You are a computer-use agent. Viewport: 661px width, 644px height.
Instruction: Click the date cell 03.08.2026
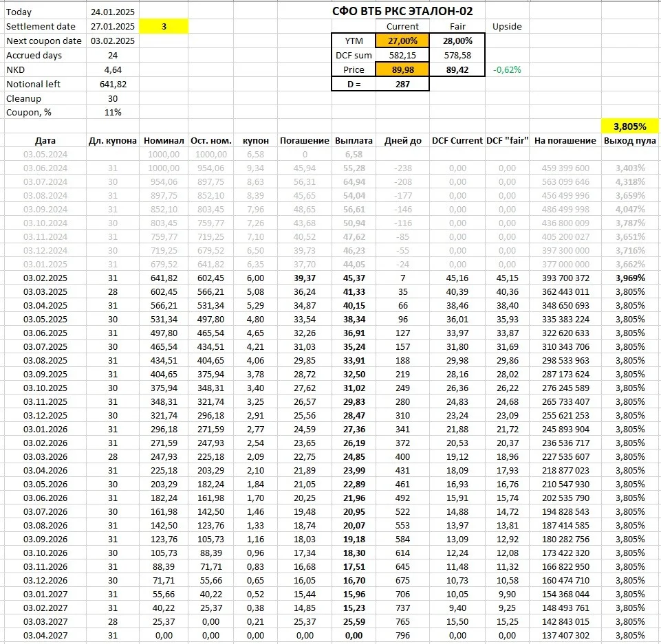pyautogui.click(x=45, y=525)
